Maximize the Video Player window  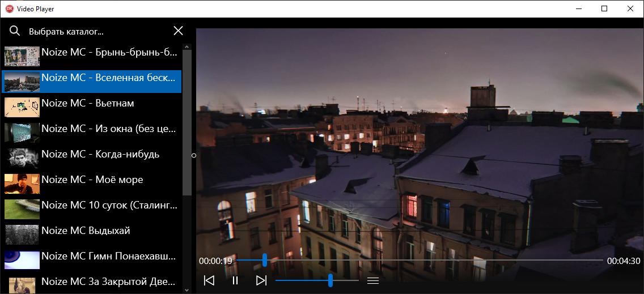click(604, 8)
